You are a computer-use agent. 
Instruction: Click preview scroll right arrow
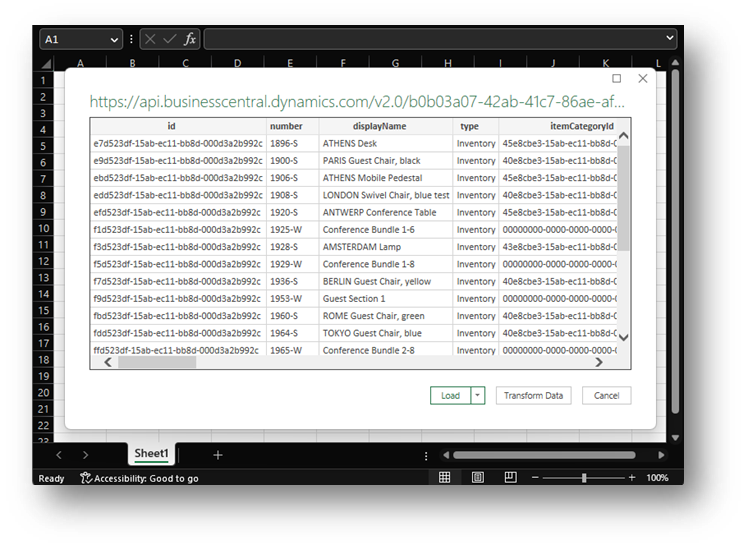click(599, 363)
